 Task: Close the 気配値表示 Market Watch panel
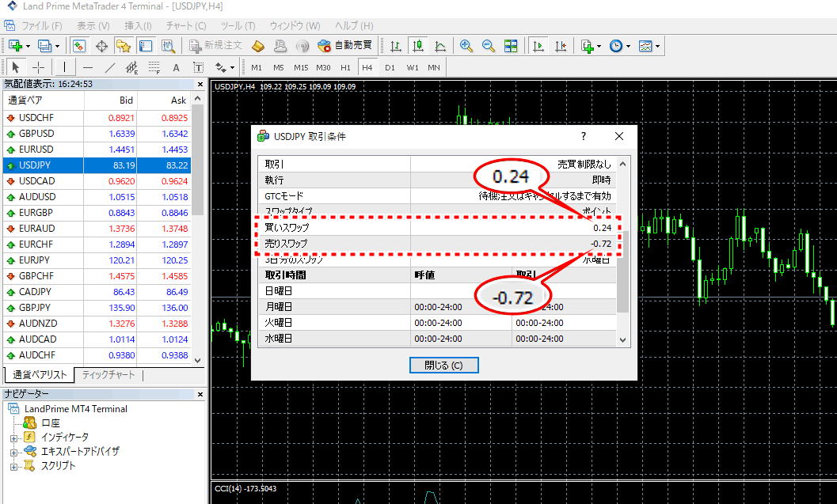tap(200, 85)
